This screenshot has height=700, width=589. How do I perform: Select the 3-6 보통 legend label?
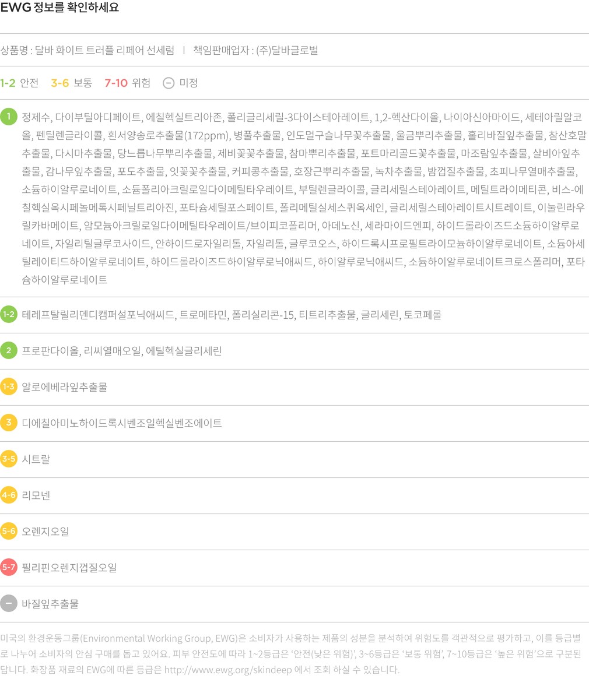71,83
